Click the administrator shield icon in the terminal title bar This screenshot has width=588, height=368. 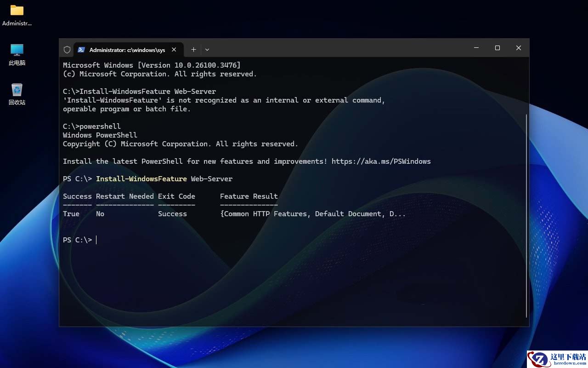(x=67, y=50)
